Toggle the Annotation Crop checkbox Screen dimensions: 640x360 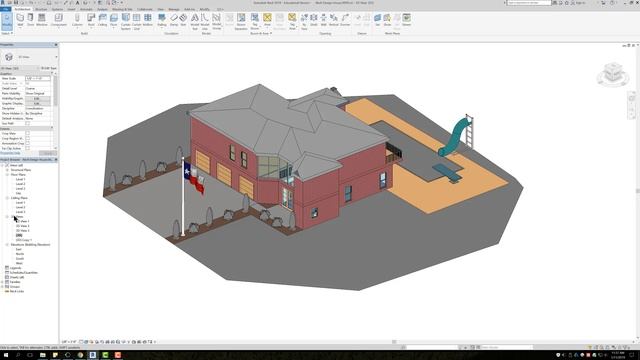[27, 143]
